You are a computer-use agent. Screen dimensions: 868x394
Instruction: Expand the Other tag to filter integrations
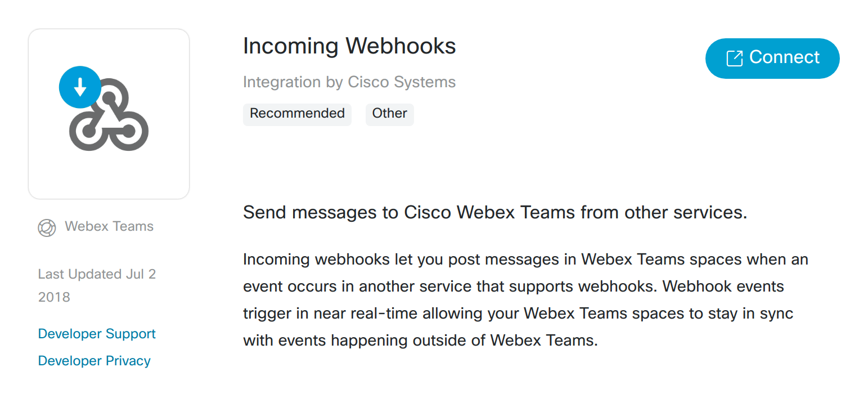[389, 114]
